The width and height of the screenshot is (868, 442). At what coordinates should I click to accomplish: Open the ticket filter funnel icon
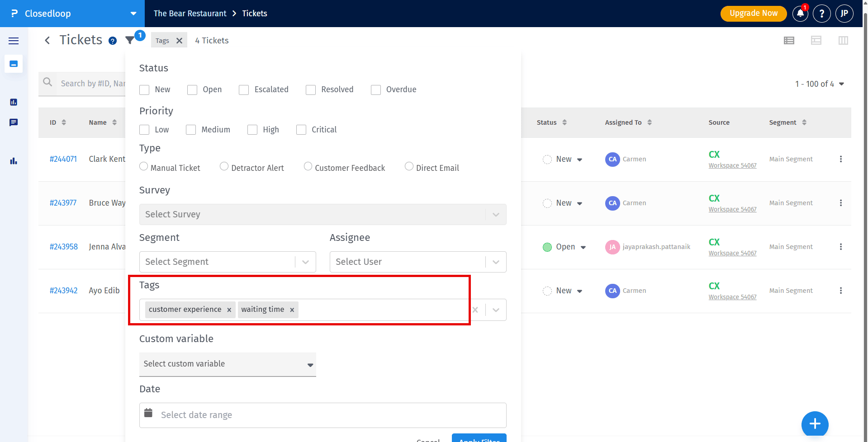130,40
